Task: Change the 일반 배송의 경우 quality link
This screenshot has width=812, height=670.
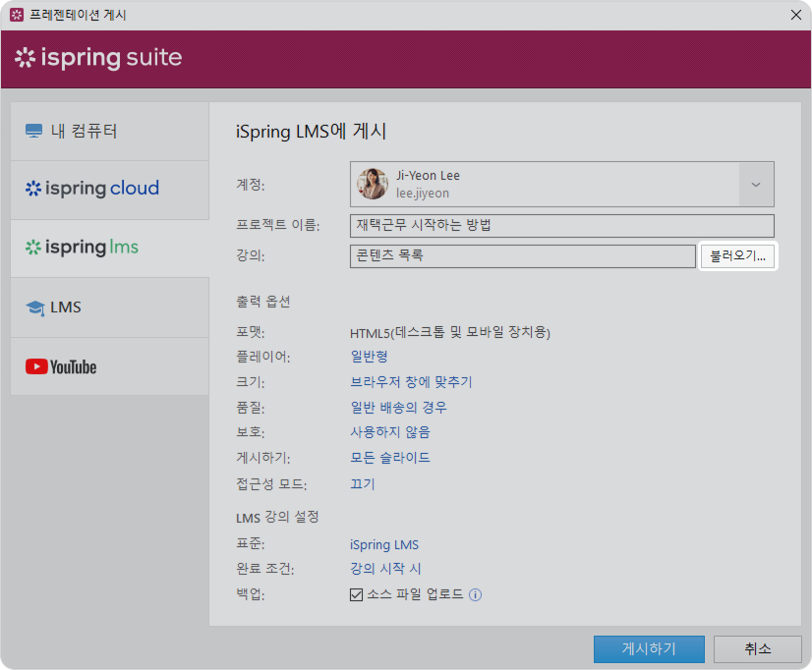Action: point(398,408)
